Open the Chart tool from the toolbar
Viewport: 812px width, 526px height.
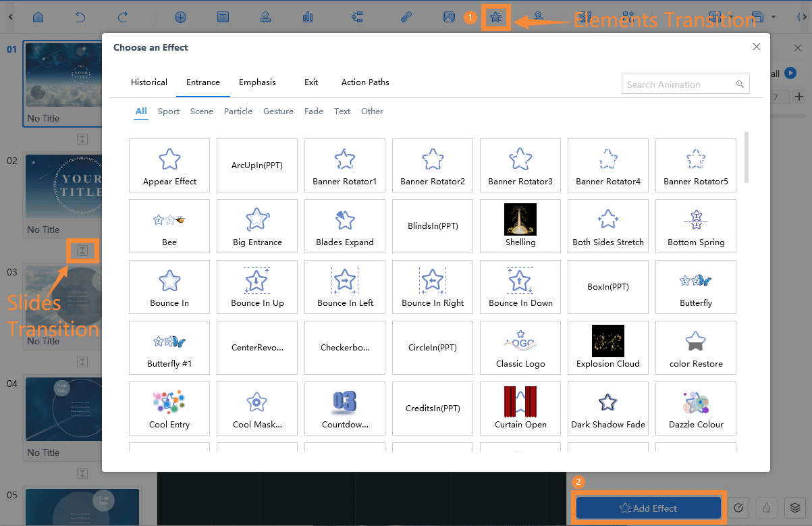308,17
